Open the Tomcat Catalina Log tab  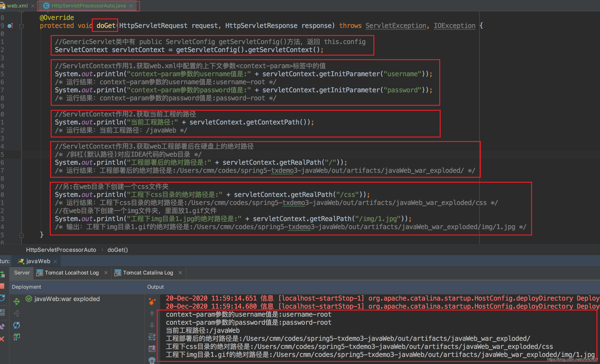coord(148,273)
